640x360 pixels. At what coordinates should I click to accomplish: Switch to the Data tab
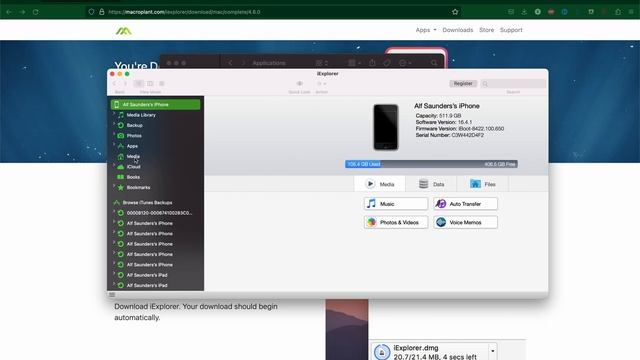pyautogui.click(x=431, y=184)
